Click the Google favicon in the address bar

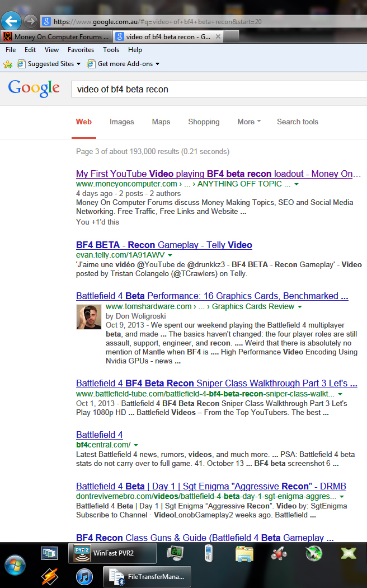46,21
